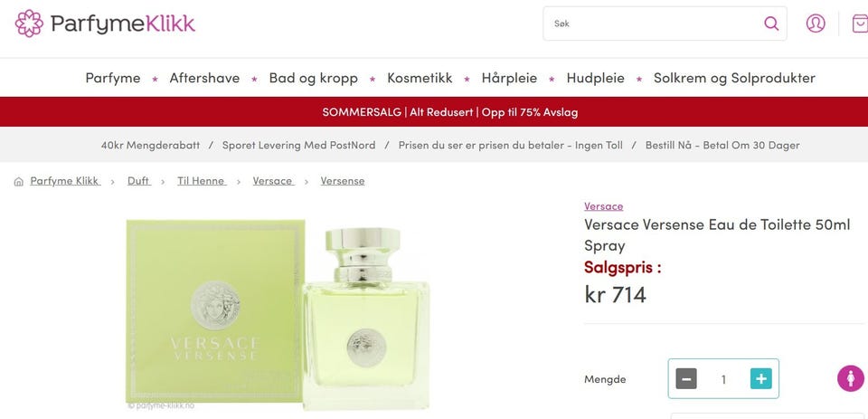Open the user account icon

pos(816,24)
